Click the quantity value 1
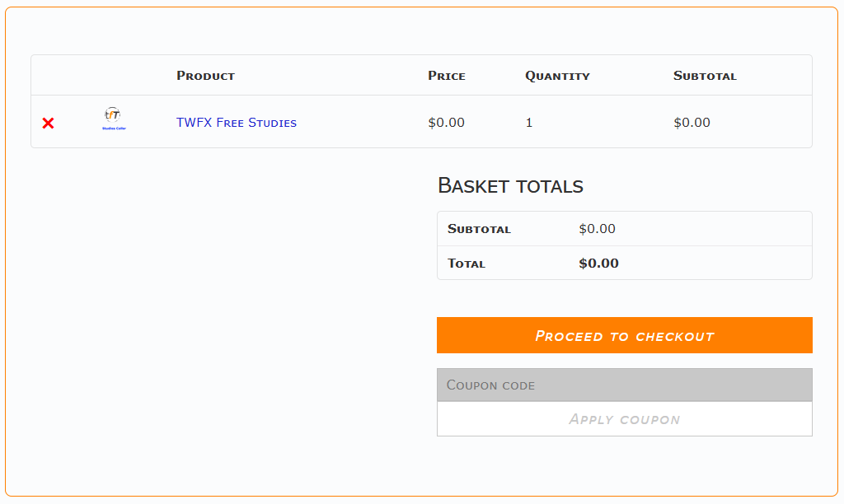Image resolution: width=844 pixels, height=504 pixels. tap(529, 123)
